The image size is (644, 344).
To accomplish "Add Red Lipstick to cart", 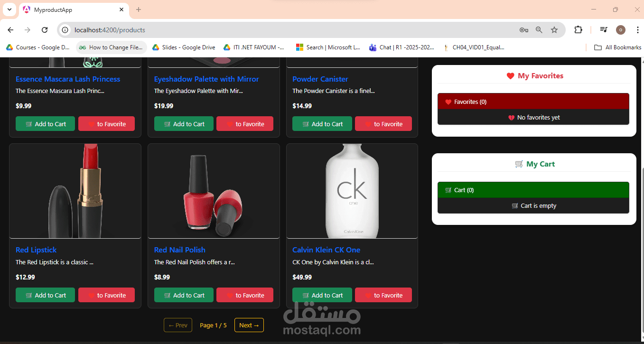I will pyautogui.click(x=45, y=295).
